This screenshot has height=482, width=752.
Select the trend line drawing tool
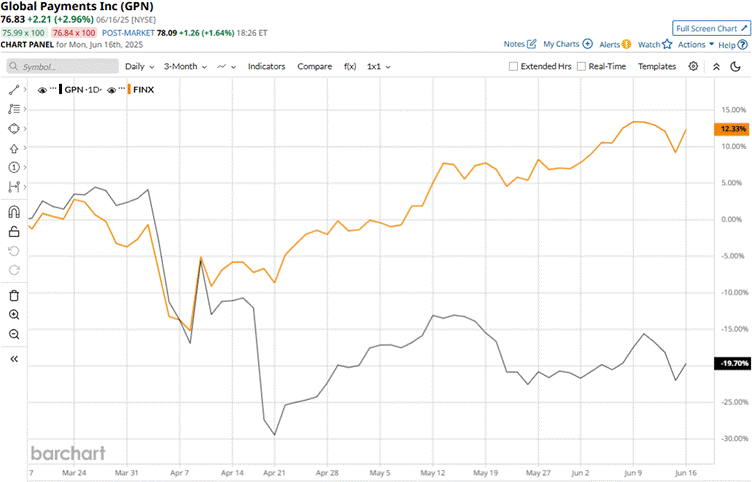[14, 90]
